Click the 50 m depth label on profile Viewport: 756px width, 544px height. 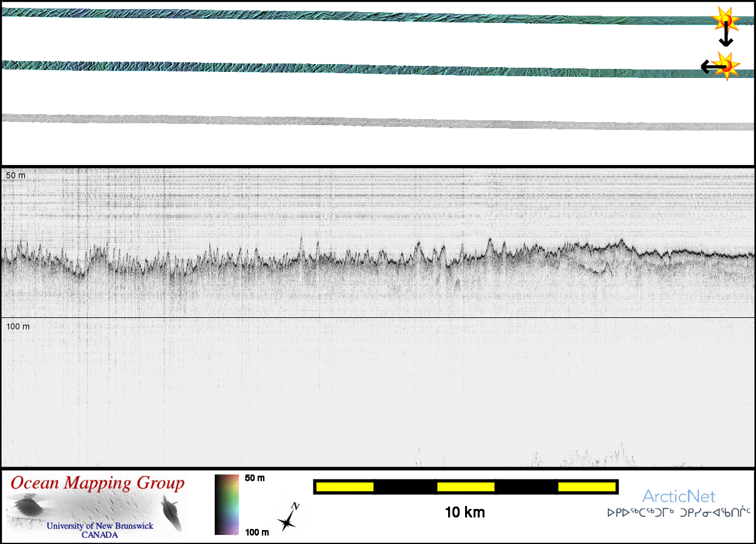(x=16, y=175)
